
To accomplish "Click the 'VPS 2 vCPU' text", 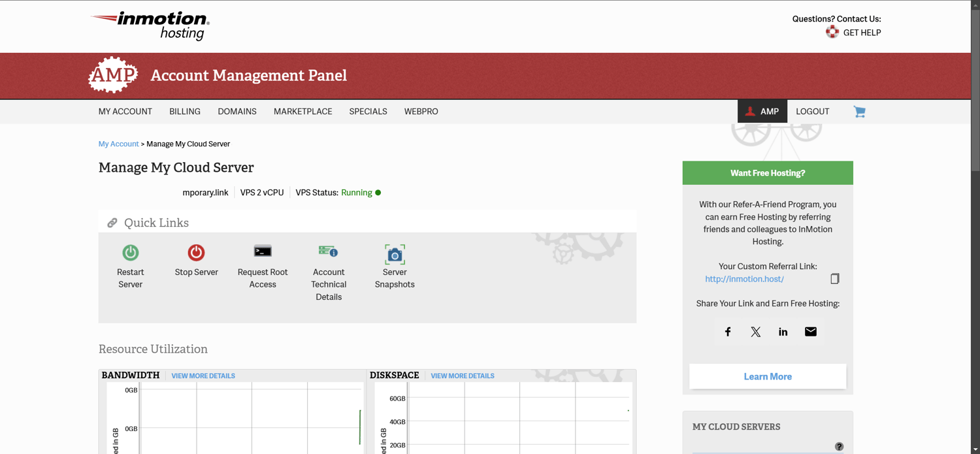I will click(262, 193).
